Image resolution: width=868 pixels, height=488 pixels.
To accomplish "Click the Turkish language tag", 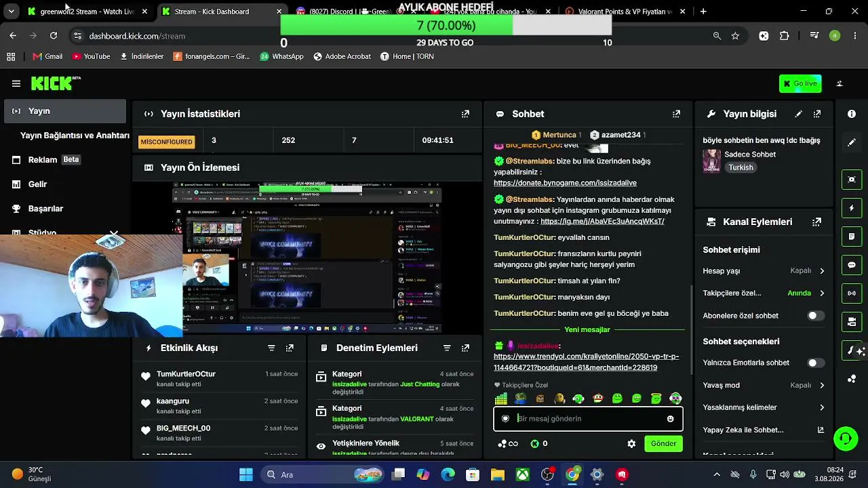I will pos(741,167).
